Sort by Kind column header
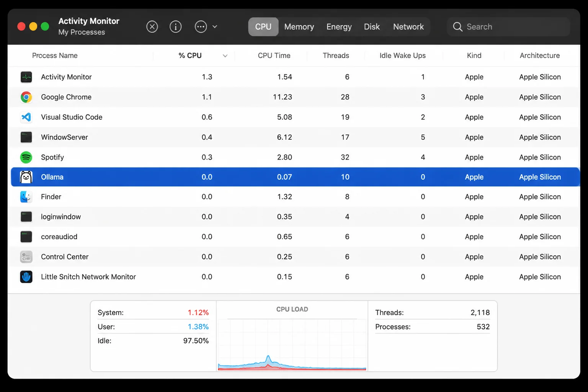Viewport: 588px width, 392px height. (474, 56)
